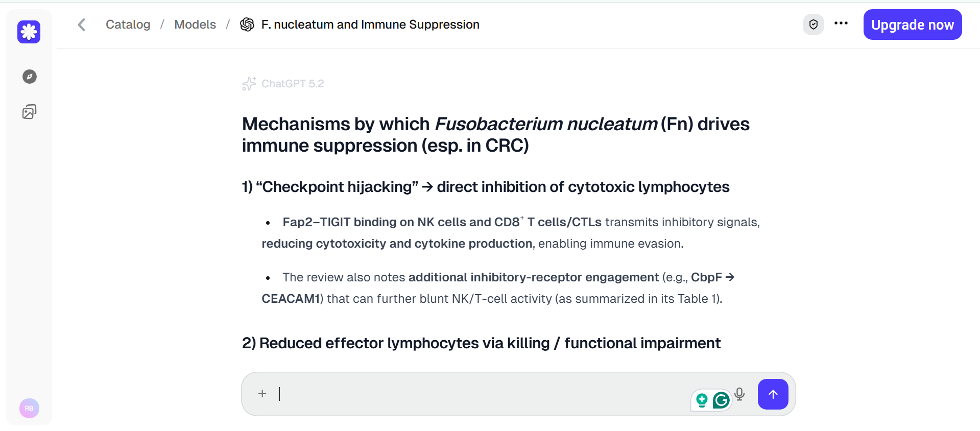Go to Catalog breadcrumb link
Image resolution: width=980 pixels, height=431 pixels.
(128, 25)
